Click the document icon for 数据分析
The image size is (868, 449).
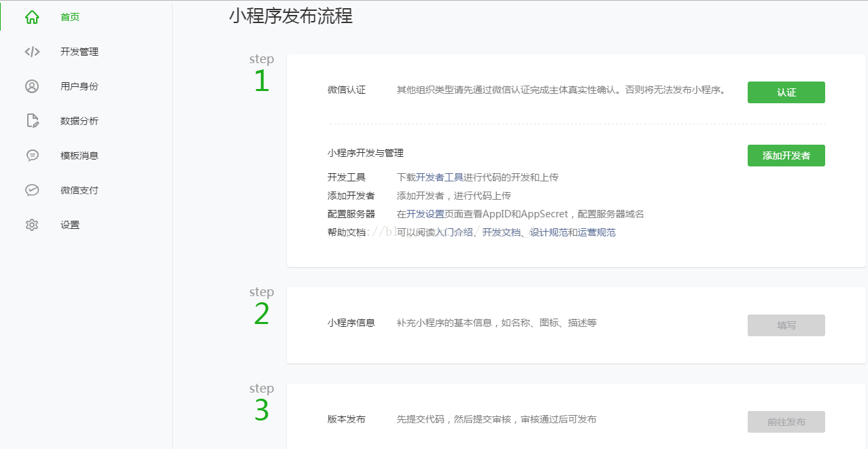point(32,121)
